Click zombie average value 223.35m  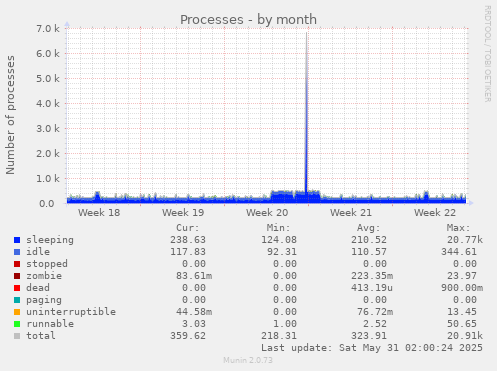pos(372,276)
